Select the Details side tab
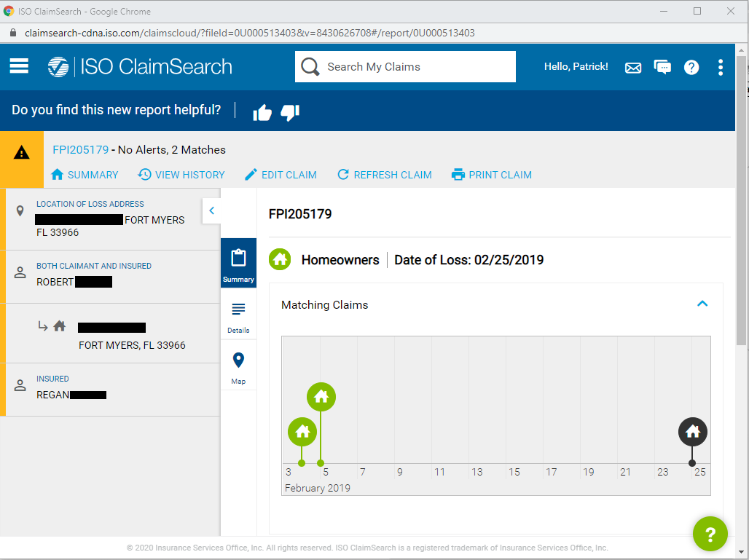749x560 pixels. [x=238, y=318]
